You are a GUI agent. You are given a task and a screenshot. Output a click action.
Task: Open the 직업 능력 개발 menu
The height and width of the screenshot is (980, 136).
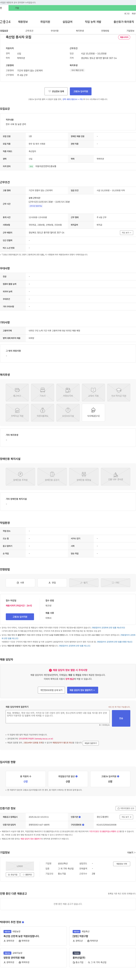click(93, 22)
